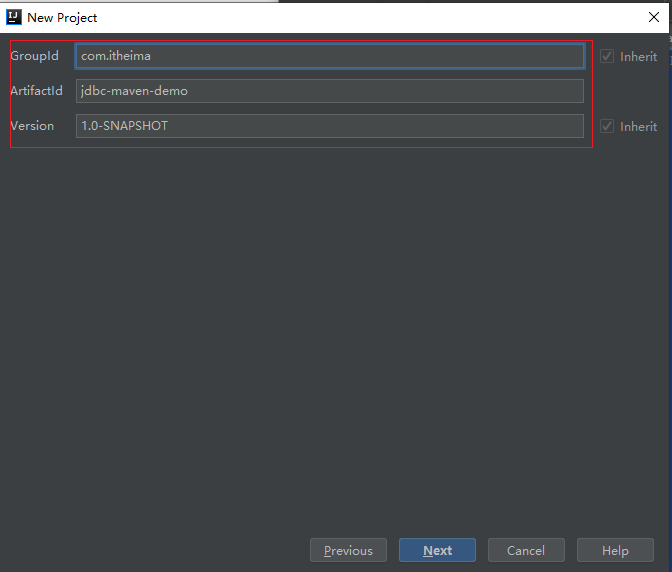Go back with the Previous button
Screen dimensions: 672x572
348,550
